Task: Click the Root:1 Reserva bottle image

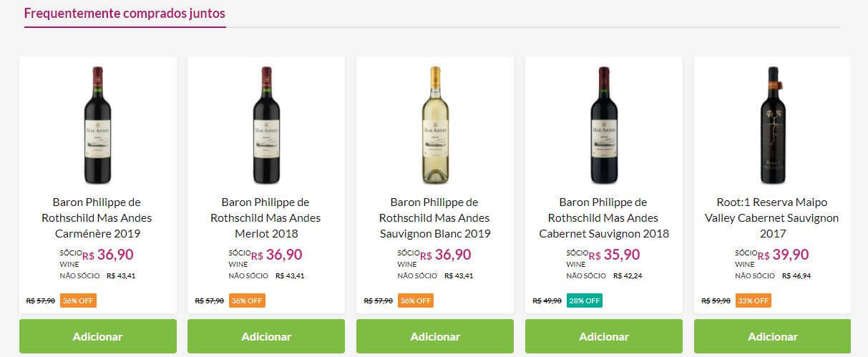Action: click(x=773, y=124)
